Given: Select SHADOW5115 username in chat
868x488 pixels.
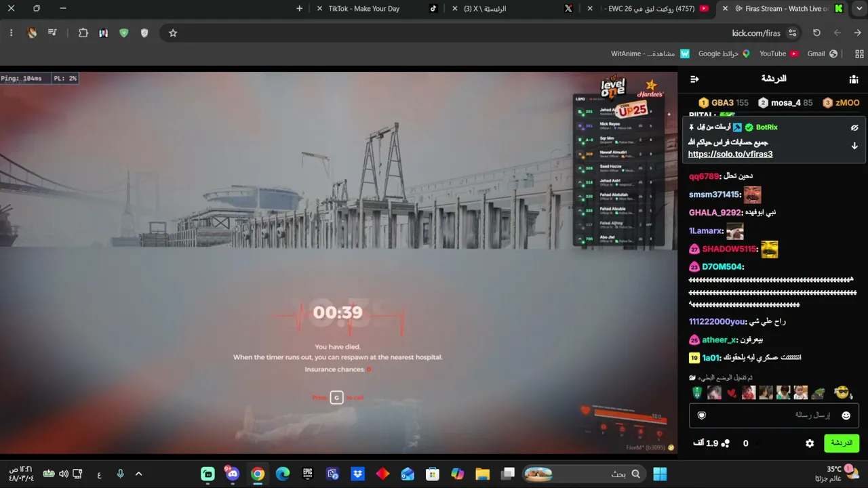Looking at the screenshot, I should tap(730, 249).
